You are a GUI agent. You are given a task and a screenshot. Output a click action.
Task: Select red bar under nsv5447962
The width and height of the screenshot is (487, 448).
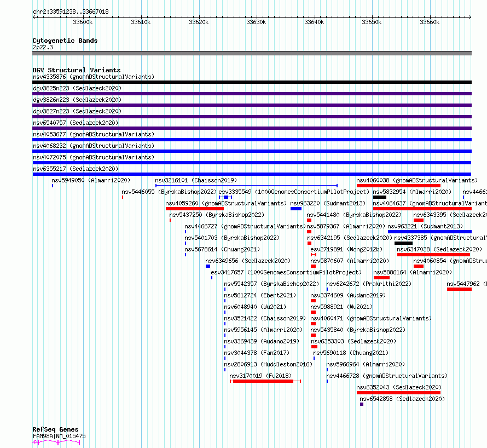click(x=459, y=289)
